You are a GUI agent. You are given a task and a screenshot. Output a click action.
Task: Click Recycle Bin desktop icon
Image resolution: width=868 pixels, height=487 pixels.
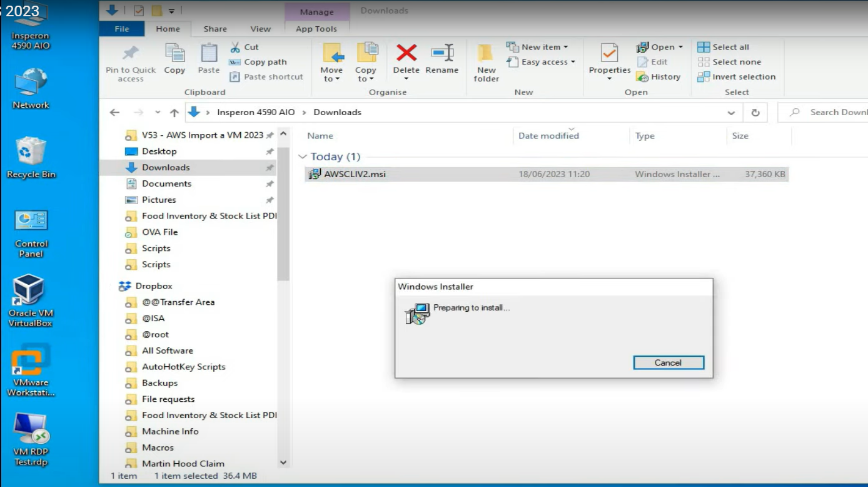click(x=31, y=158)
